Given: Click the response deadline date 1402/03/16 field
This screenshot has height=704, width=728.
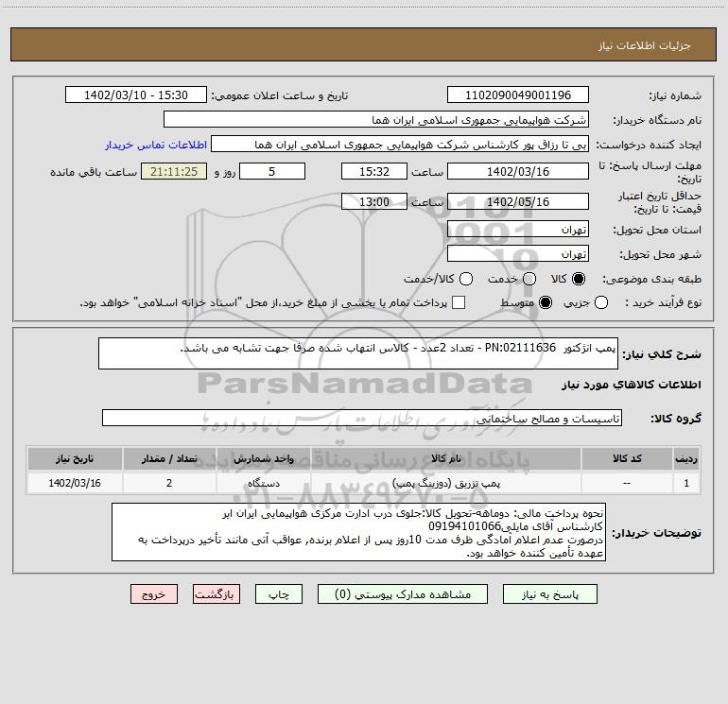Looking at the screenshot, I should pos(518,171).
